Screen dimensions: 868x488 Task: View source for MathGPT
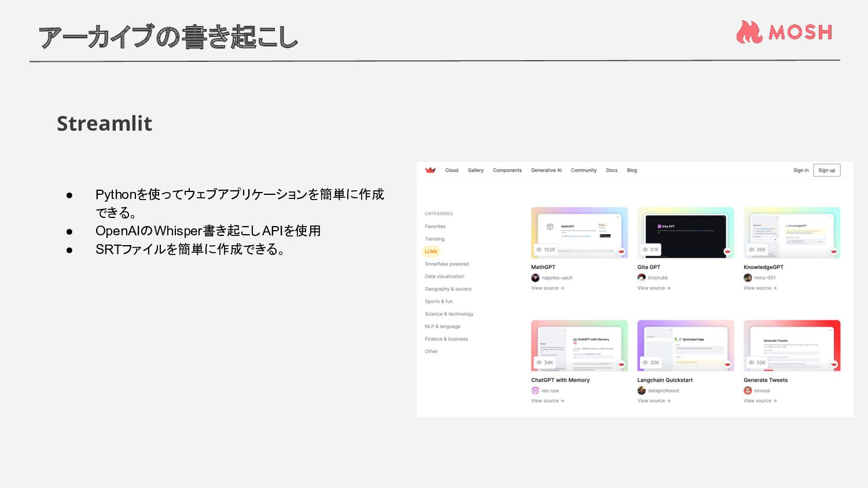(547, 288)
